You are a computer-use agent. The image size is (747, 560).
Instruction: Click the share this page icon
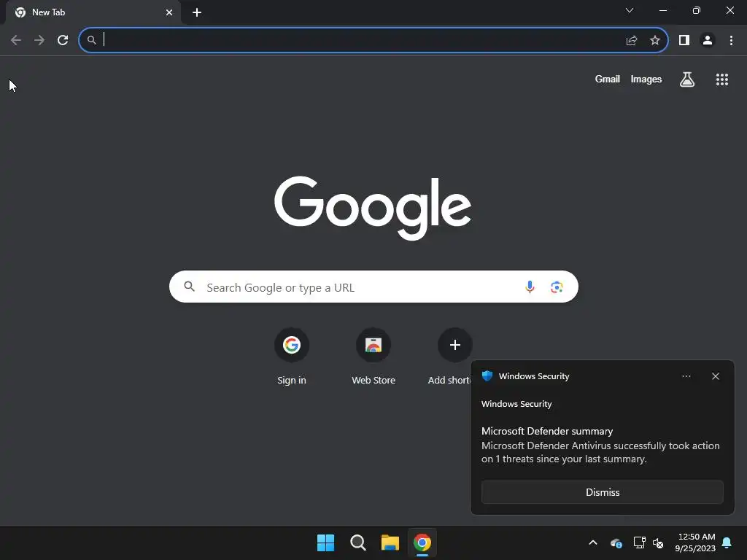(632, 41)
